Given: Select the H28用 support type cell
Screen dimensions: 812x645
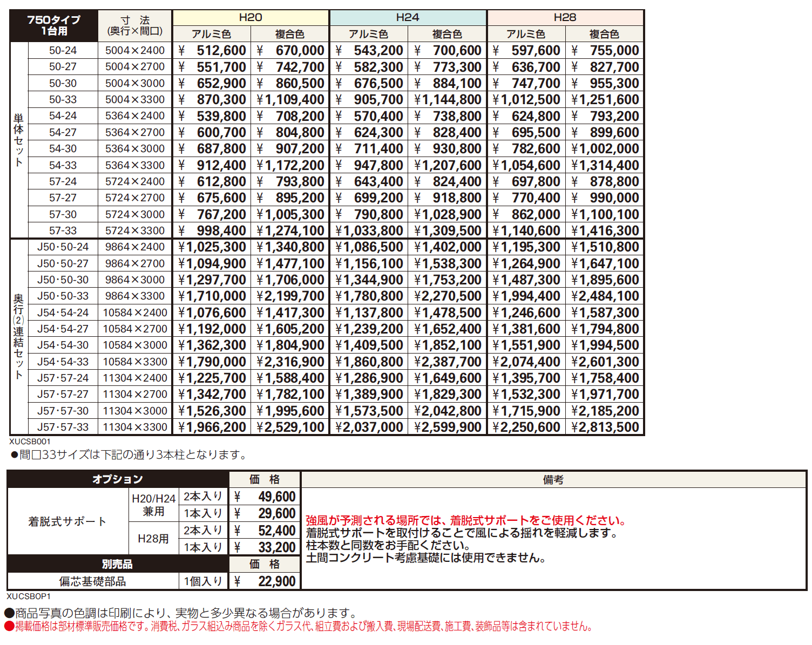Looking at the screenshot, I should click(153, 539).
